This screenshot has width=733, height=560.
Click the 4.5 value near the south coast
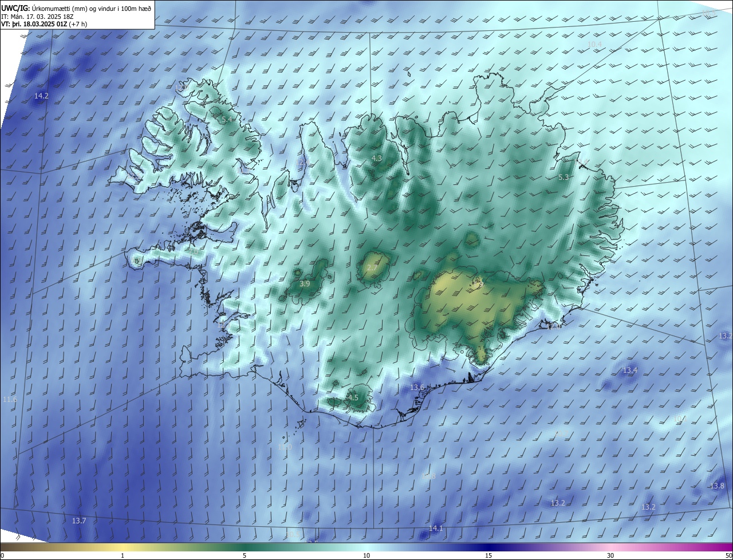tap(353, 397)
